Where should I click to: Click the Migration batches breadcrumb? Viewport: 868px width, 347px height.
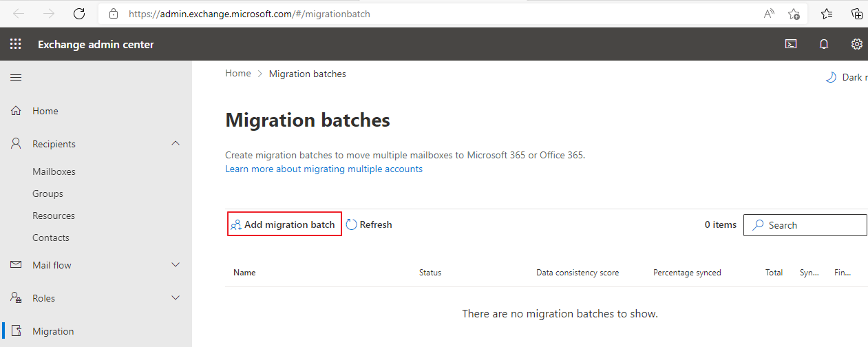pyautogui.click(x=308, y=74)
